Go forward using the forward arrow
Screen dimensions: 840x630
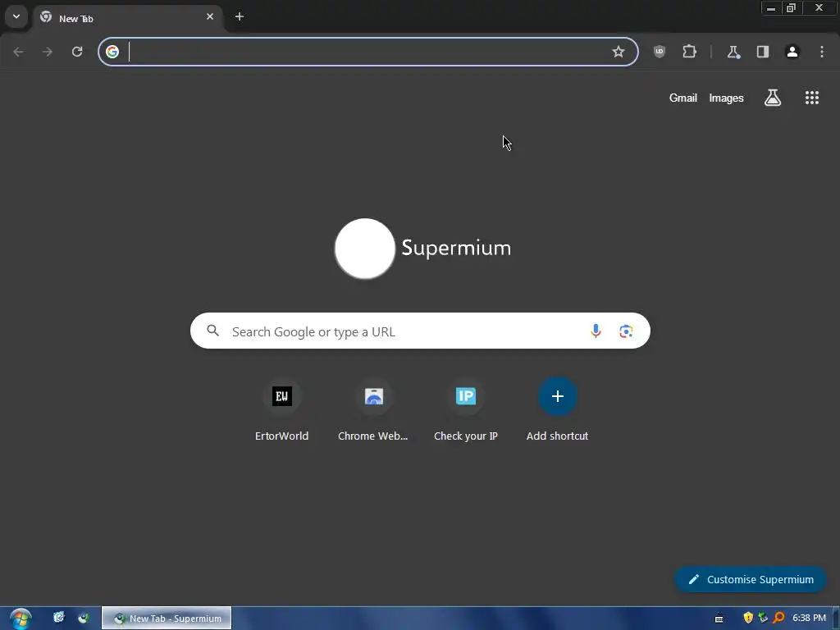(x=48, y=52)
